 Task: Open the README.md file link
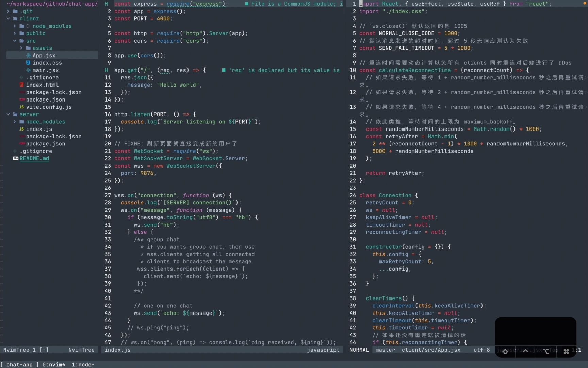pyautogui.click(x=34, y=158)
